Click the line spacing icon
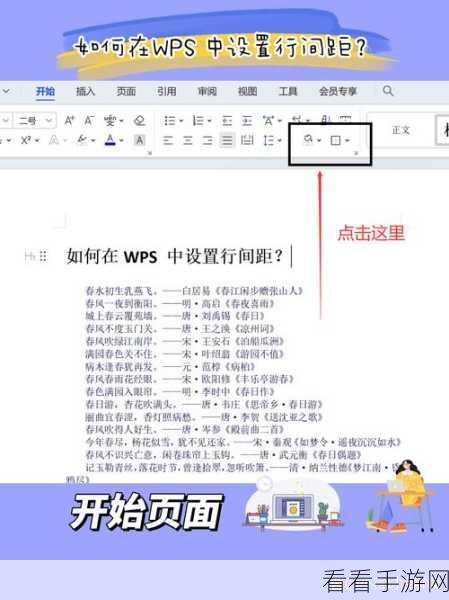The height and width of the screenshot is (600, 449). click(268, 140)
